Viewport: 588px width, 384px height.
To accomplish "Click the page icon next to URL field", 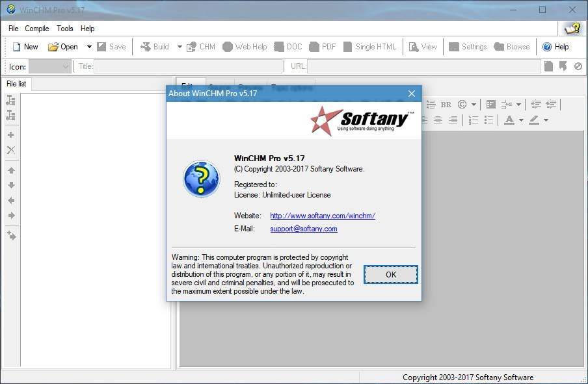I will 548,66.
